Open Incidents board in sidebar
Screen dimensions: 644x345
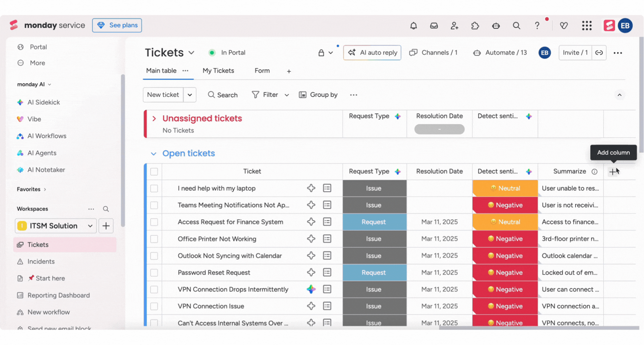point(41,261)
